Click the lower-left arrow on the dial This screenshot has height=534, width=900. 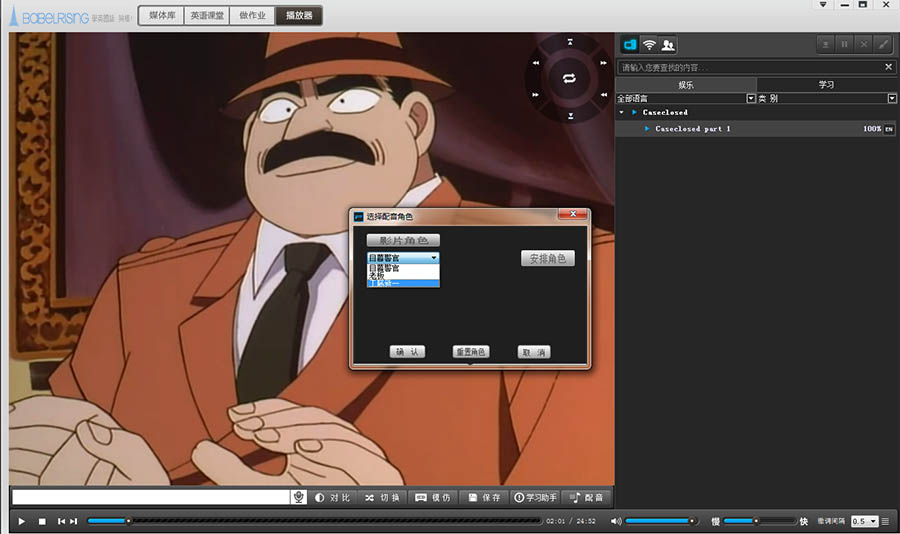pos(536,95)
